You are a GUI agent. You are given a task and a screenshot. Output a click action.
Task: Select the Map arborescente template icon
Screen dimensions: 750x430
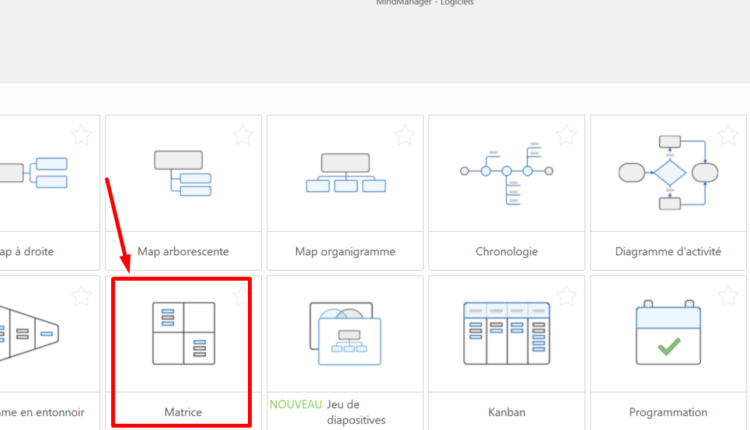pos(183,171)
